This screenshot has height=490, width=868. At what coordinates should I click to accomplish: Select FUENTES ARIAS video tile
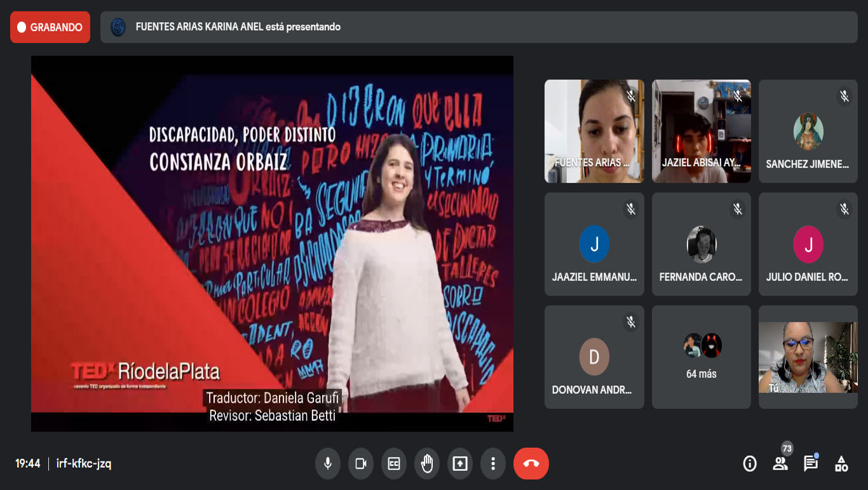(x=594, y=131)
